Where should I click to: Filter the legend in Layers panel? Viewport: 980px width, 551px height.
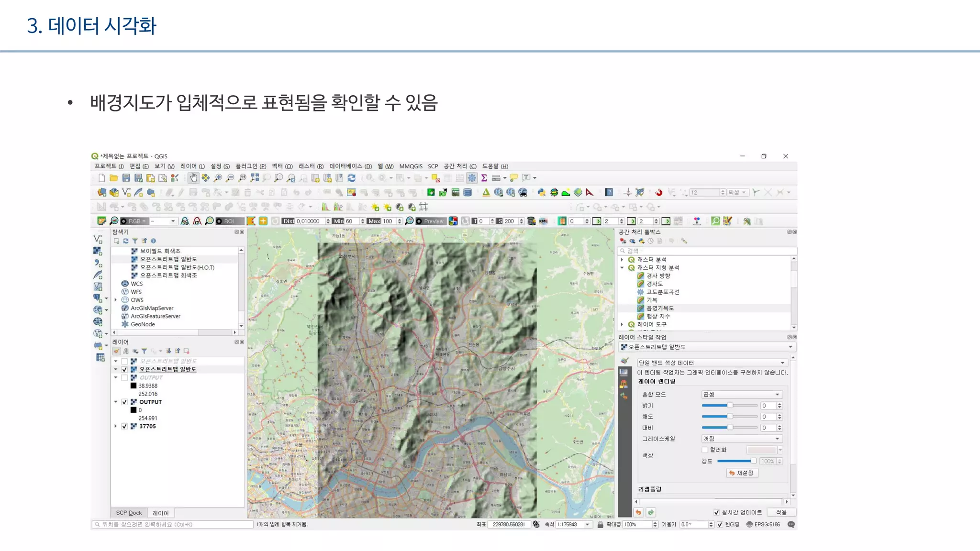click(144, 351)
